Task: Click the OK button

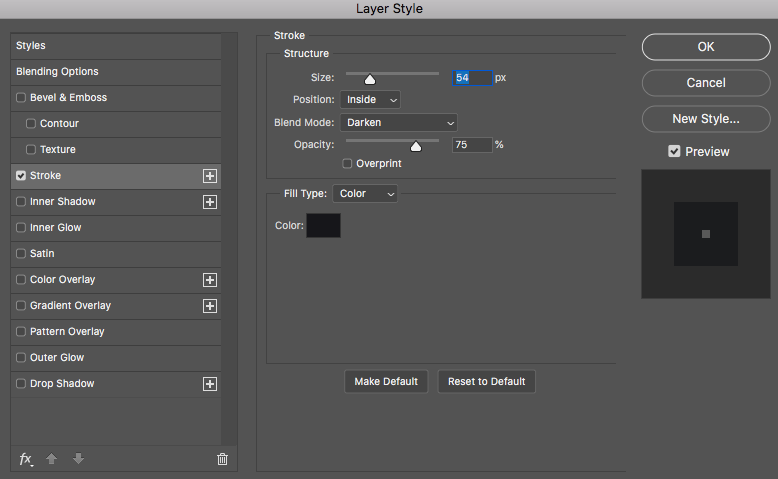Action: [706, 47]
